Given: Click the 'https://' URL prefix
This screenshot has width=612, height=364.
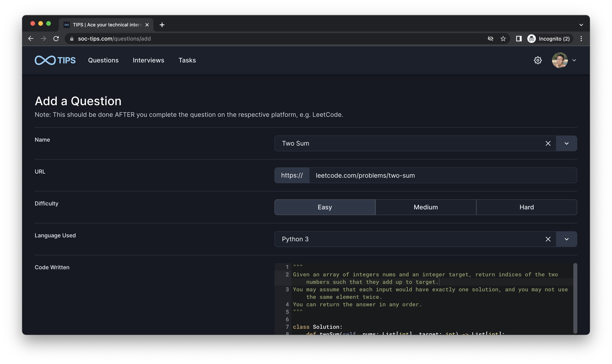Looking at the screenshot, I should [x=292, y=175].
